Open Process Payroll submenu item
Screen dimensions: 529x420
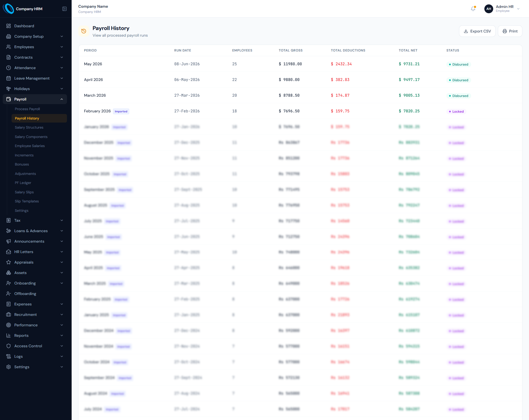[x=39, y=109]
